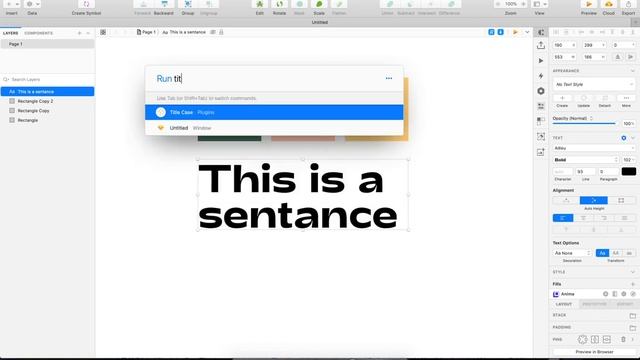Click the Group toolbar icon

(188, 4)
